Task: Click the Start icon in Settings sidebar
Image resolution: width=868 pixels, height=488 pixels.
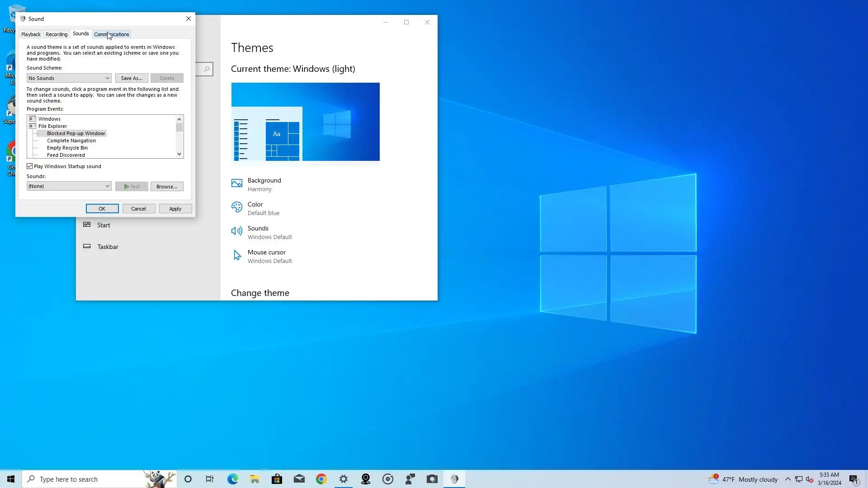Action: click(87, 225)
